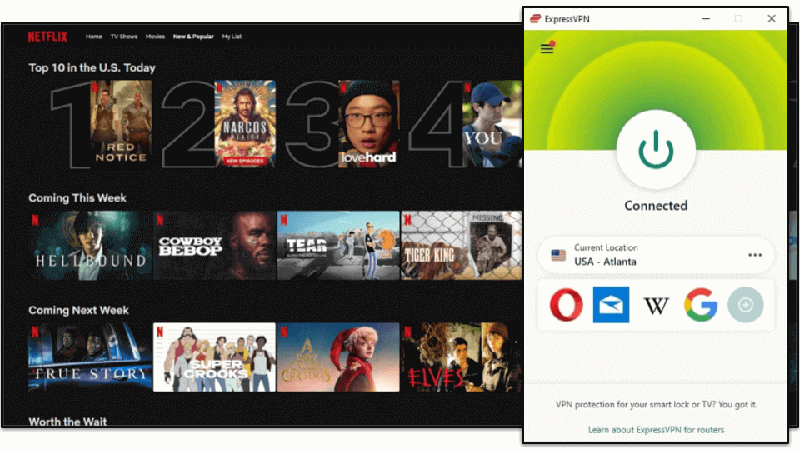The width and height of the screenshot is (800, 450).
Task: Click the US flag in Current Location
Action: pos(559,255)
